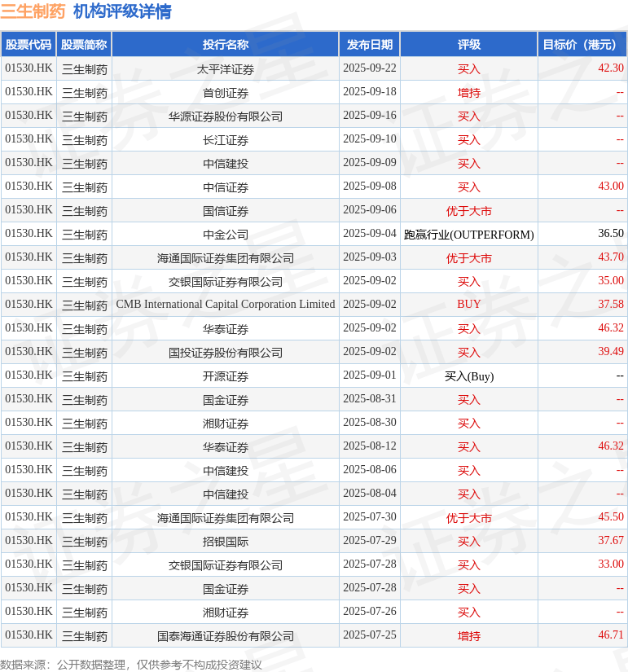
Task: Click 湘财证券 in the 2025-07-26 row
Action: (x=226, y=613)
